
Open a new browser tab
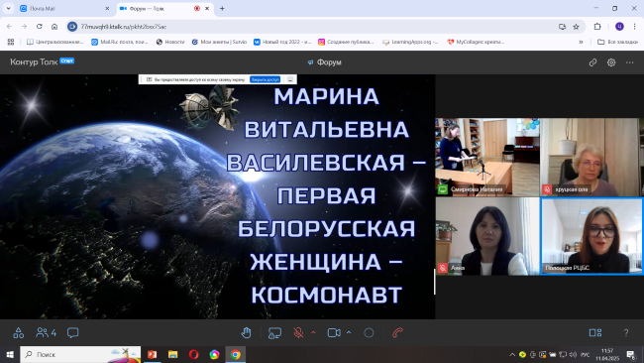pyautogui.click(x=222, y=8)
